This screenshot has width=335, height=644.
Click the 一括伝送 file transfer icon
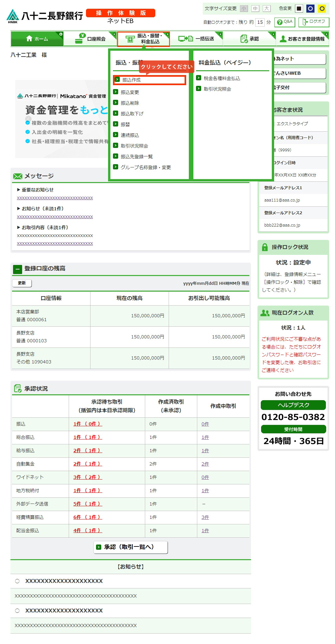(x=186, y=39)
